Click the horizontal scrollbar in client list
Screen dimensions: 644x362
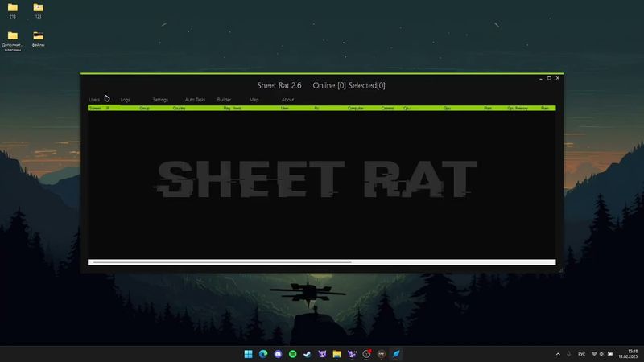tap(321, 262)
